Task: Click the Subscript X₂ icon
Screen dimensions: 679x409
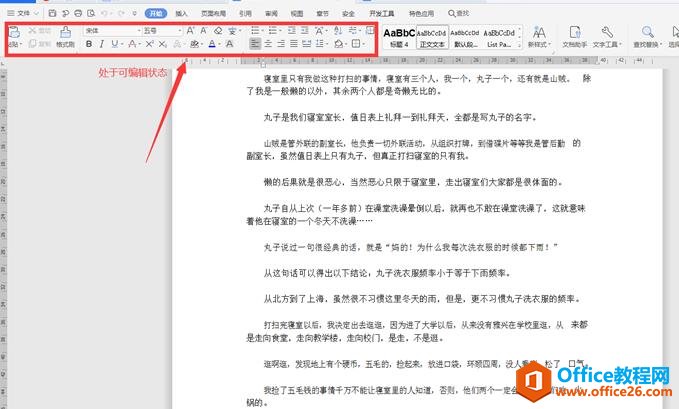Action: [161, 45]
